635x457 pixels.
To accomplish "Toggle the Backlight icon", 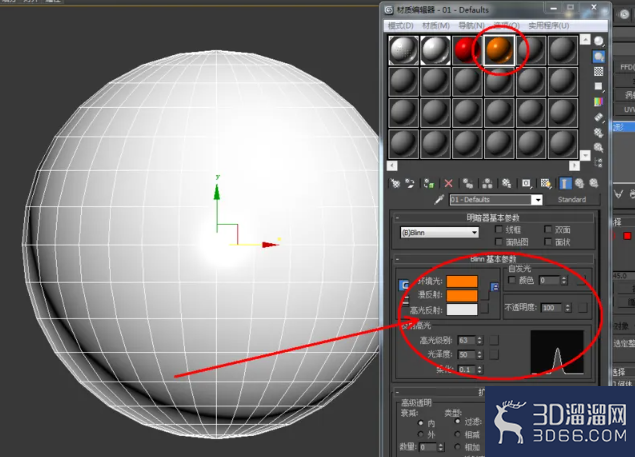I will pyautogui.click(x=599, y=56).
